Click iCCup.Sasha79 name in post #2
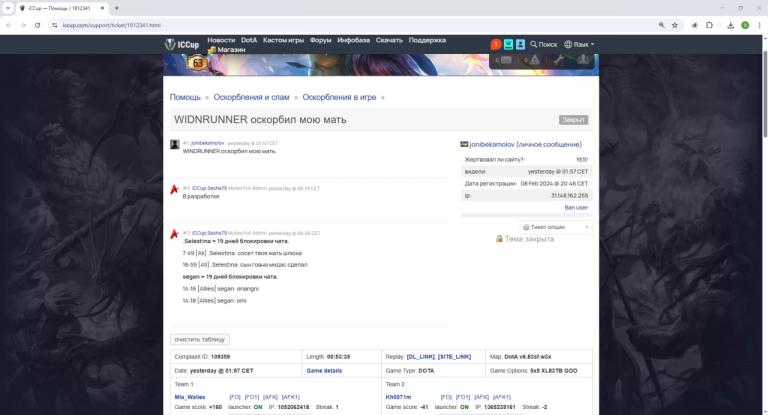 click(209, 188)
